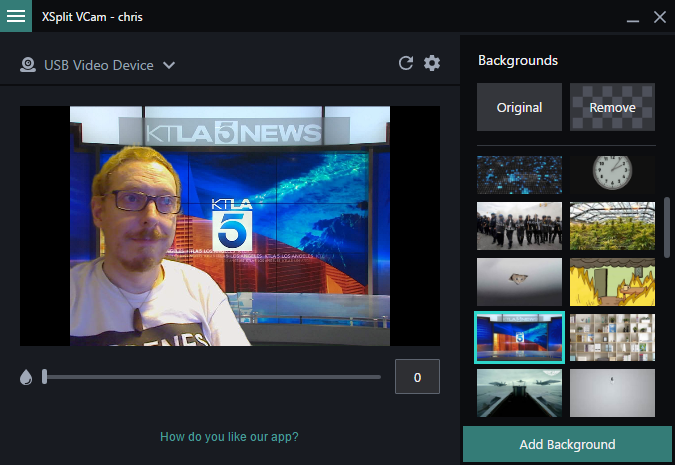Viewport: 675px width, 465px height.
Task: Click the backgrounds list scrollbar
Action: tap(667, 227)
